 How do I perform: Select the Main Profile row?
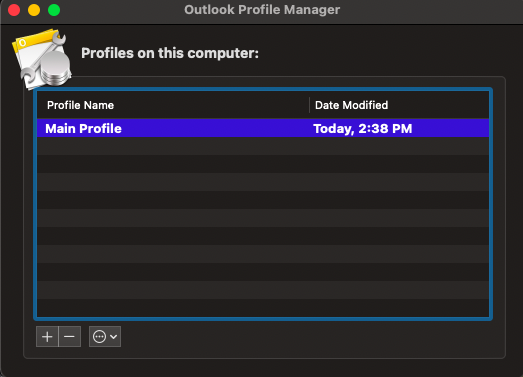(263, 128)
